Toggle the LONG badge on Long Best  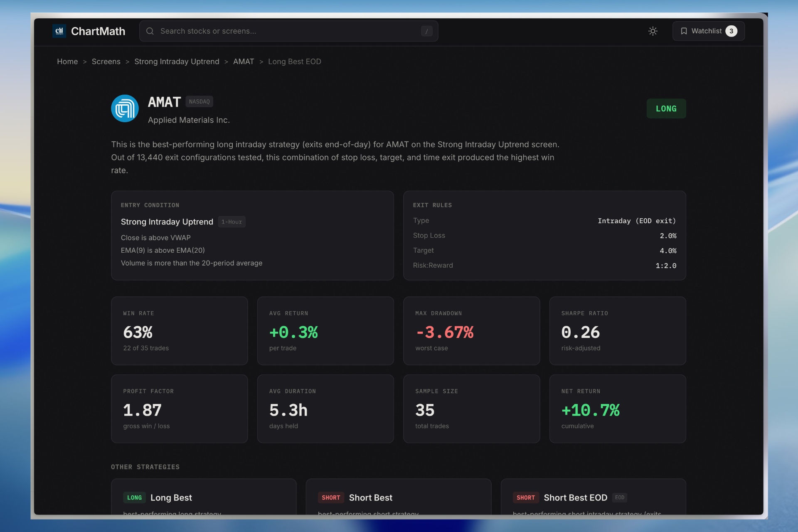(134, 498)
